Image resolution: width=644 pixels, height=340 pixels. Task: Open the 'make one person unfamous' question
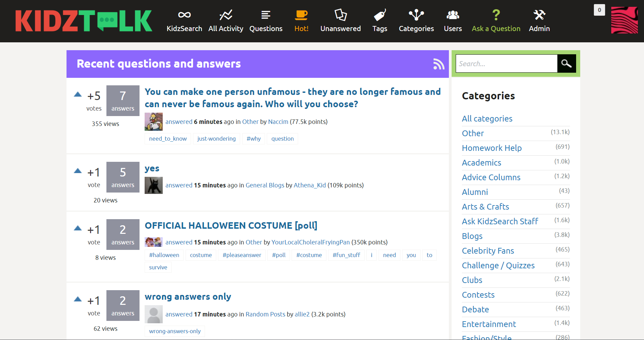[293, 98]
